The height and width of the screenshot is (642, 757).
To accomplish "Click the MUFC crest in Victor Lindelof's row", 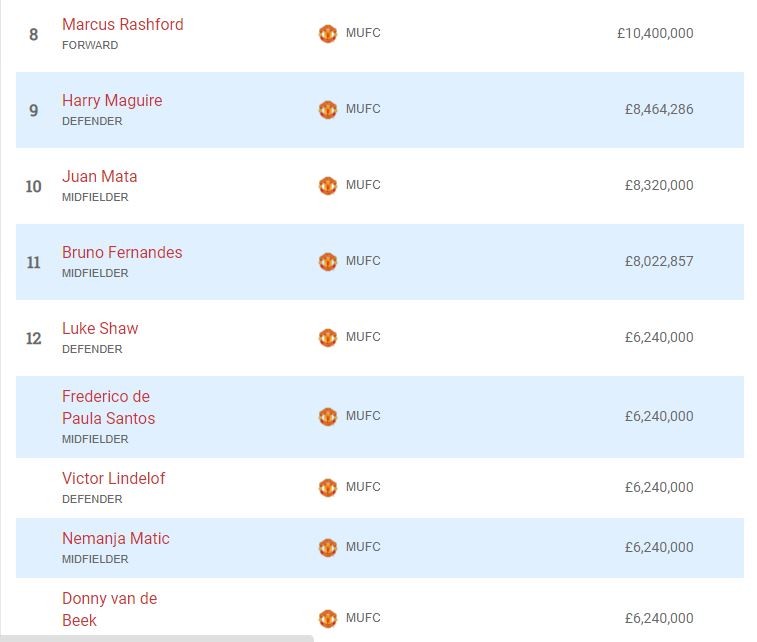I will click(328, 488).
